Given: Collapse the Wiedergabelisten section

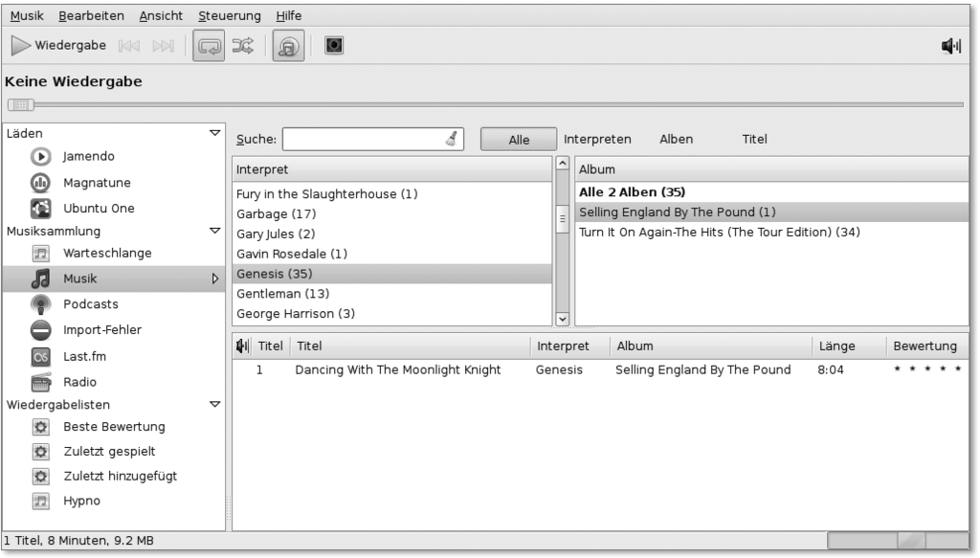Looking at the screenshot, I should click(x=214, y=405).
